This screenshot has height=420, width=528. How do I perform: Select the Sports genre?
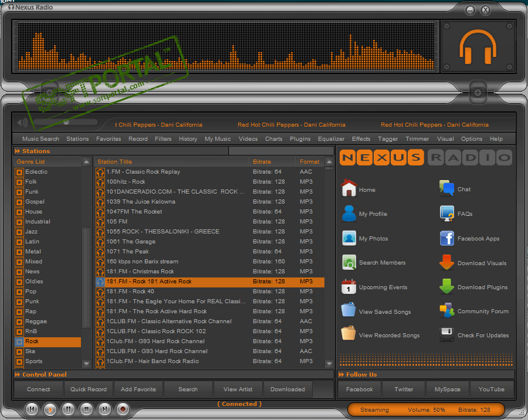click(33, 361)
